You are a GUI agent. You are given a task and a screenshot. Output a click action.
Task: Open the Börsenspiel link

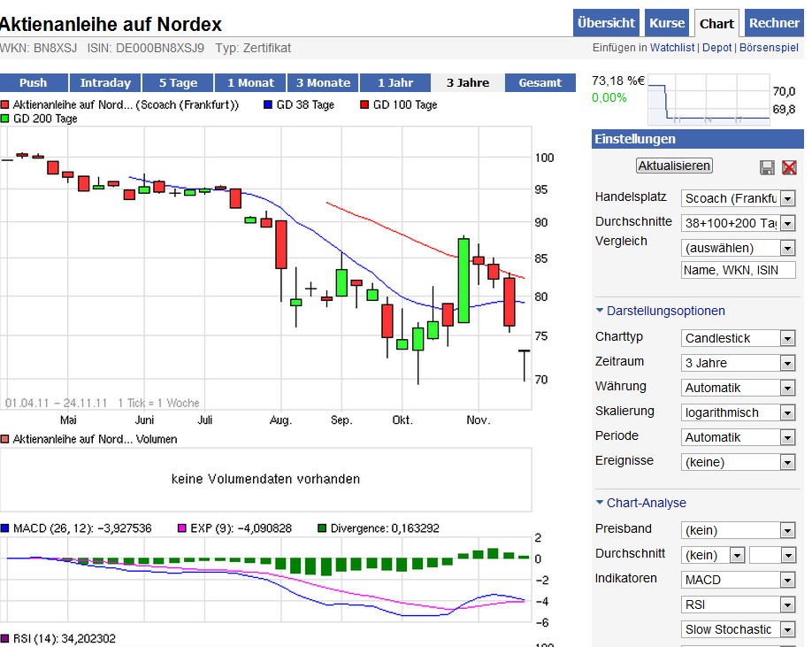point(769,48)
